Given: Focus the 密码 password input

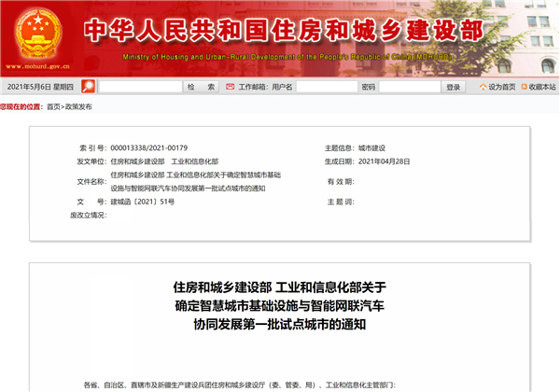Looking at the screenshot, I should [x=410, y=87].
